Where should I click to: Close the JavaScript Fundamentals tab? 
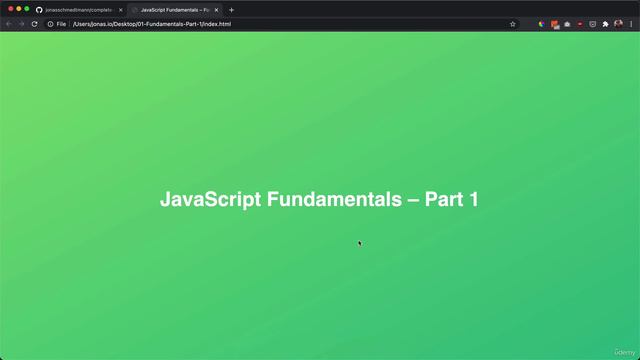tap(216, 10)
